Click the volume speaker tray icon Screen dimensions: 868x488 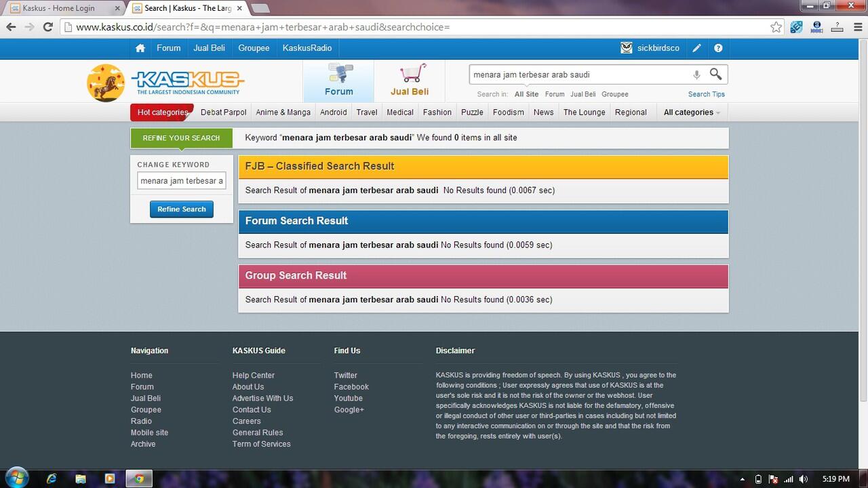tap(804, 479)
